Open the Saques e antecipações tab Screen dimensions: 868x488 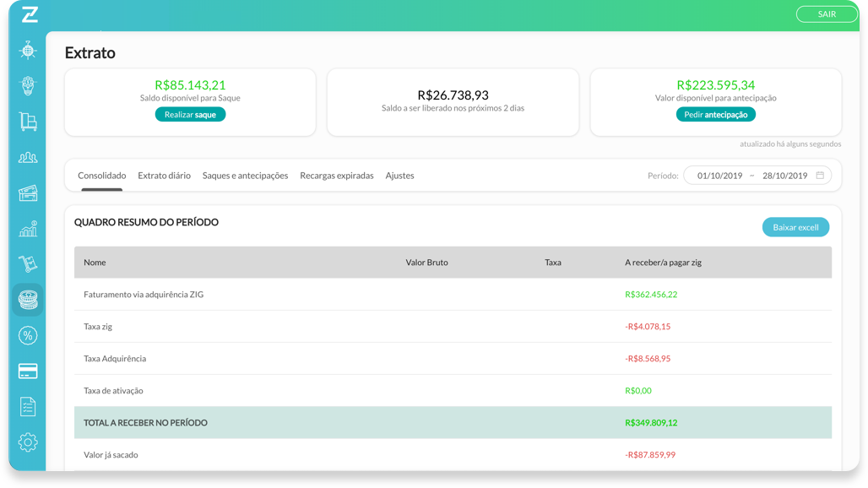[245, 176]
